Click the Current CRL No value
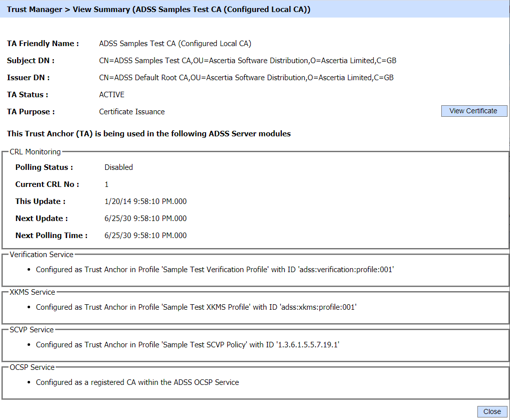The width and height of the screenshot is (510, 420). [106, 184]
